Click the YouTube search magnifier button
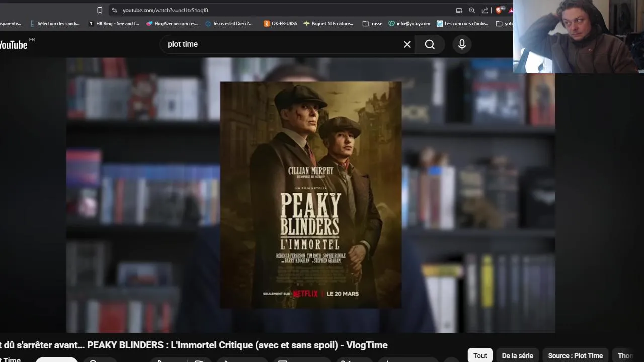Viewport: 644px width, 362px height. click(430, 44)
